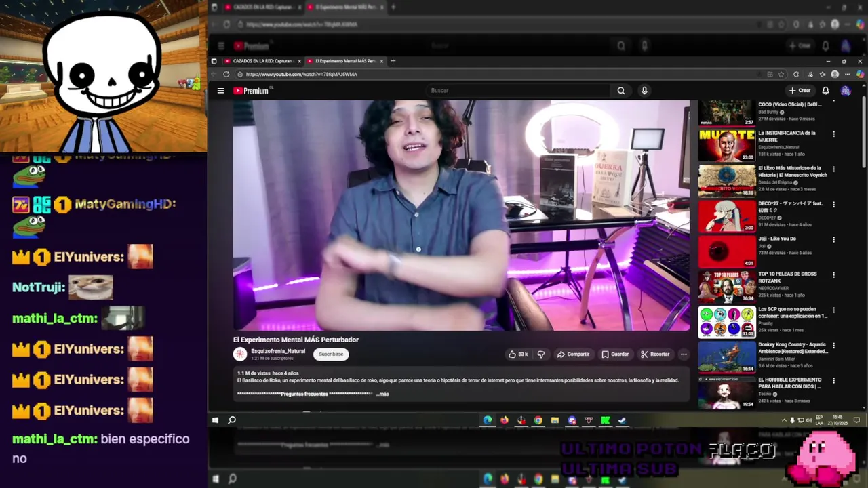
Task: Reload the page in the browser
Action: tap(226, 74)
